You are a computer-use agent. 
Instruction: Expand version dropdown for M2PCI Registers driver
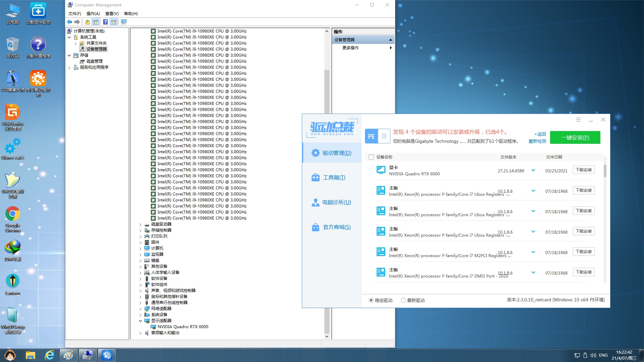[533, 252]
